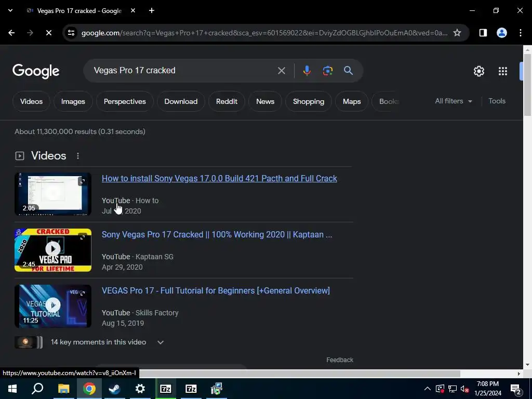
Task: Play the 2:05 video thumbnail
Action: [x=53, y=194]
